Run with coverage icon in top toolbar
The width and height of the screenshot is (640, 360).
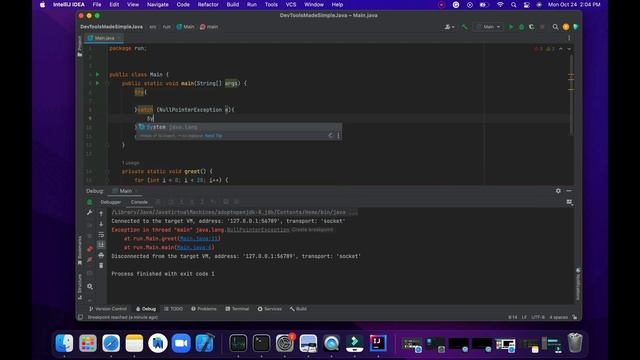(x=531, y=27)
